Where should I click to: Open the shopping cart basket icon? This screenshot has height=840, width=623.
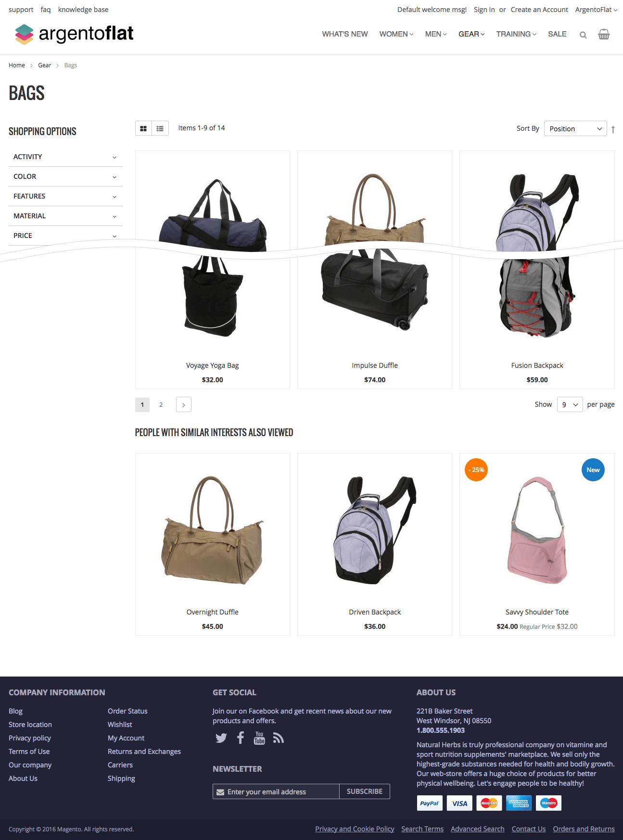(x=604, y=34)
